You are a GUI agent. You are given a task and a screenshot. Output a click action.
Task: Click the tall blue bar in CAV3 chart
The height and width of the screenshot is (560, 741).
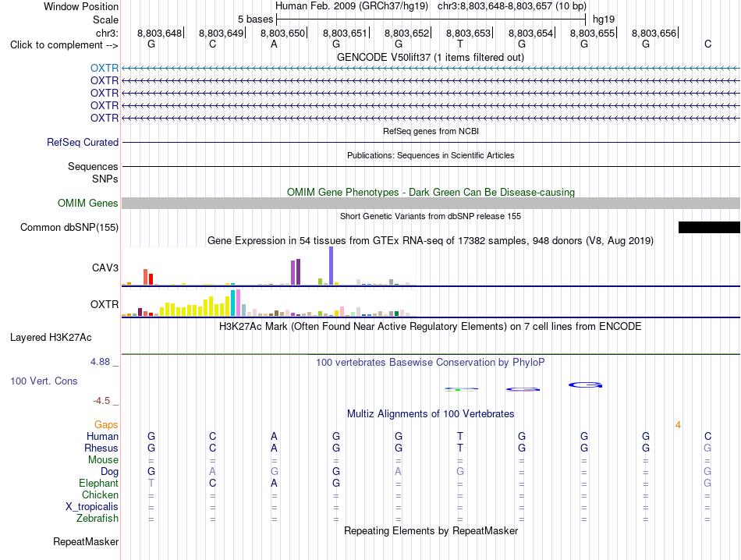tap(331, 266)
